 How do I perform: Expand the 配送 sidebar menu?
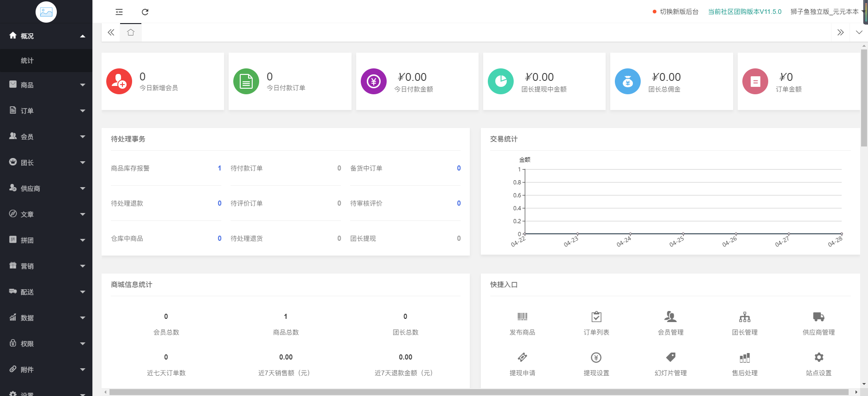pos(46,292)
